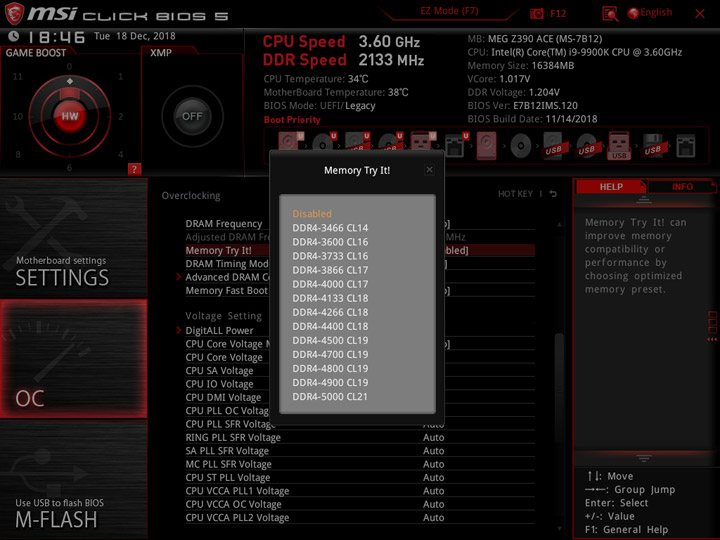Open Game Boost question mark help

point(134,169)
